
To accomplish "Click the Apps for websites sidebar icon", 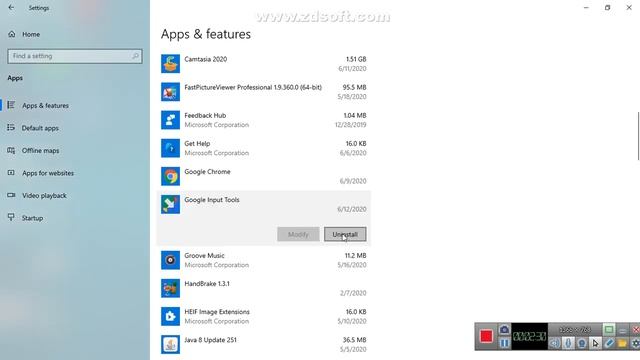I will [x=11, y=173].
